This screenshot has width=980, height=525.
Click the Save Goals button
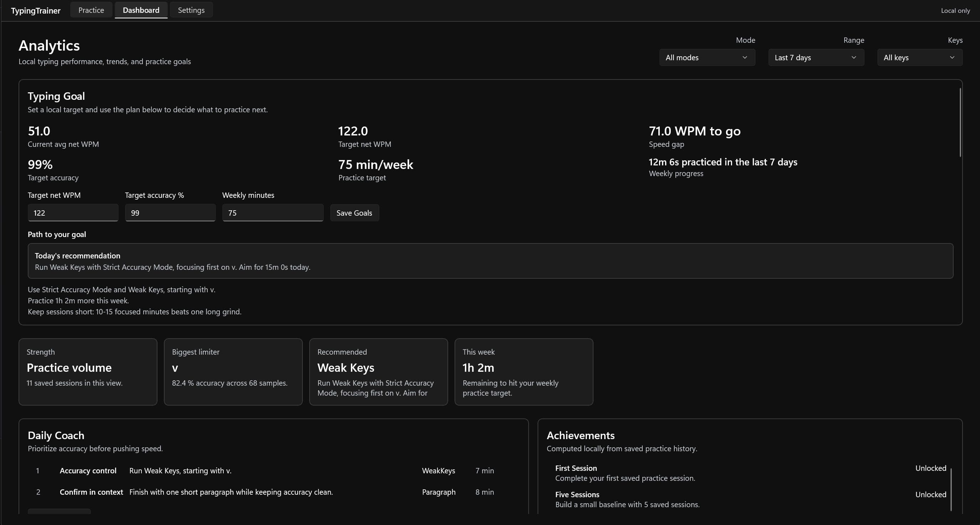(x=354, y=213)
